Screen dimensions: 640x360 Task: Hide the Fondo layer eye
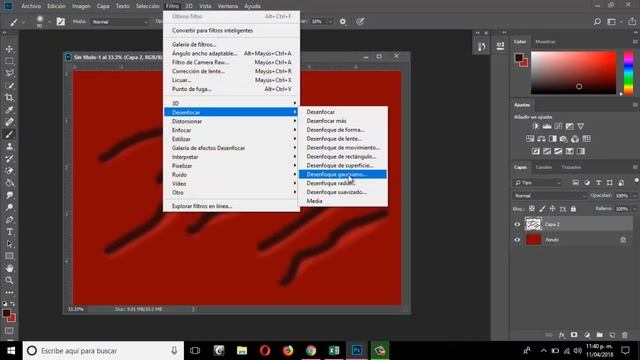click(517, 240)
